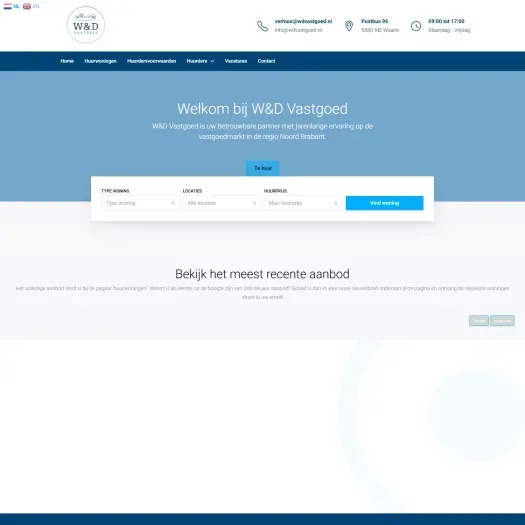Go to Home menu item
Image resolution: width=525 pixels, height=525 pixels.
click(x=67, y=61)
